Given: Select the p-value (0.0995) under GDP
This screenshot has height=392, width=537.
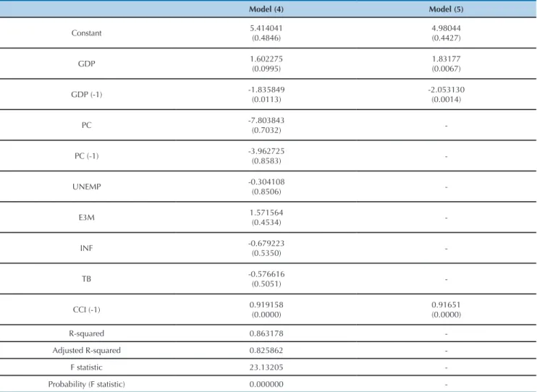Looking at the screenshot, I should tap(266, 69).
